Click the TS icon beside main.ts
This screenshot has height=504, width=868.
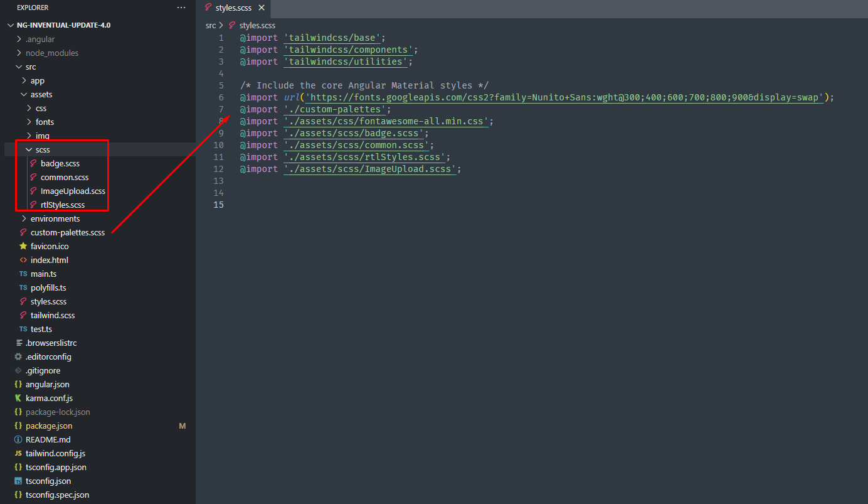[24, 274]
